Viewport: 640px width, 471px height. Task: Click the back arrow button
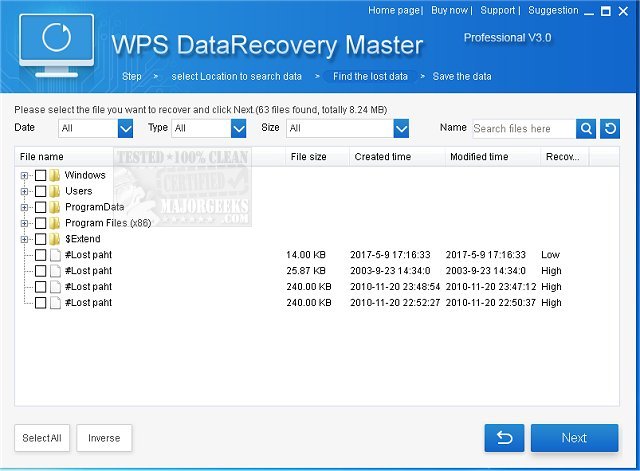click(x=504, y=438)
